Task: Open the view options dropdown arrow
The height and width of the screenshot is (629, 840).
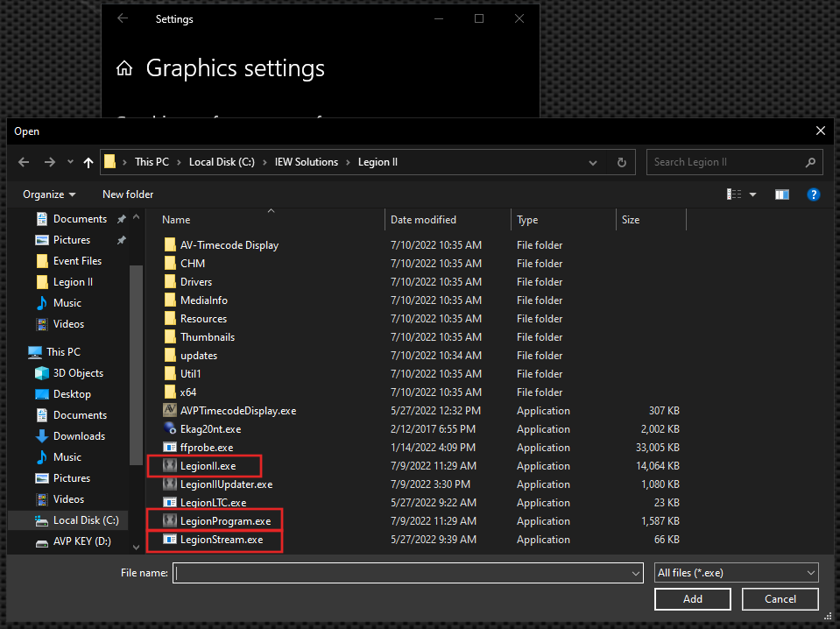Action: [752, 194]
